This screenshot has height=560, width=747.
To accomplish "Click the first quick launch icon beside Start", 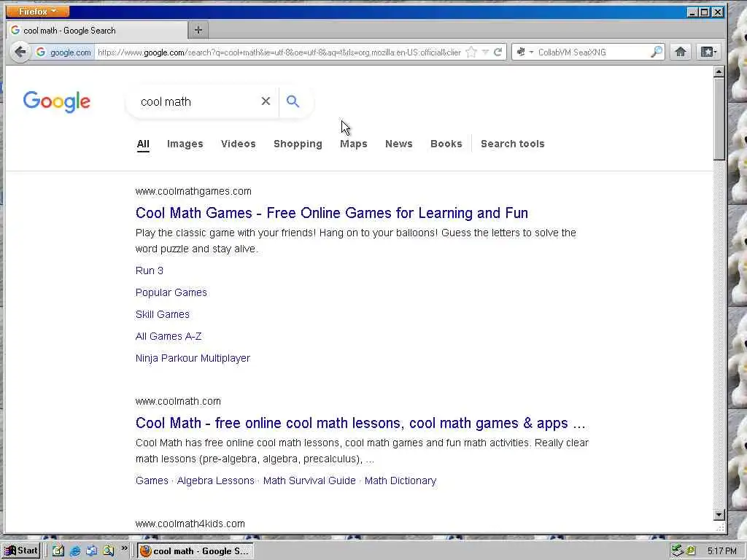I will (x=58, y=551).
